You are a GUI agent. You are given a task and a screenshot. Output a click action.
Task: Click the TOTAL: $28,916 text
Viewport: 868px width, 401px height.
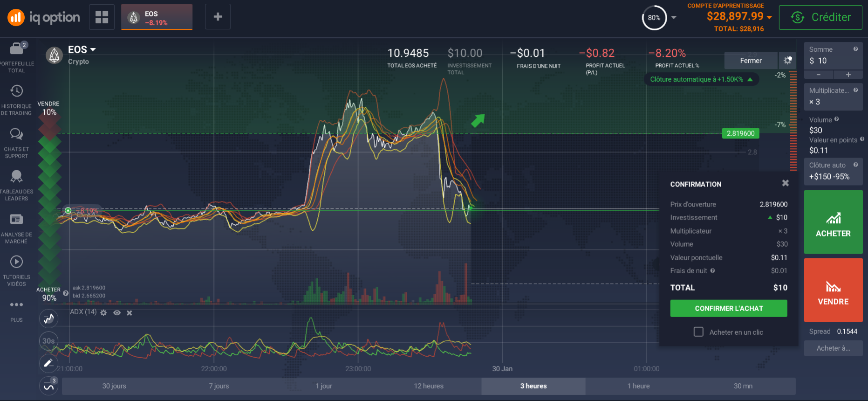pos(739,29)
